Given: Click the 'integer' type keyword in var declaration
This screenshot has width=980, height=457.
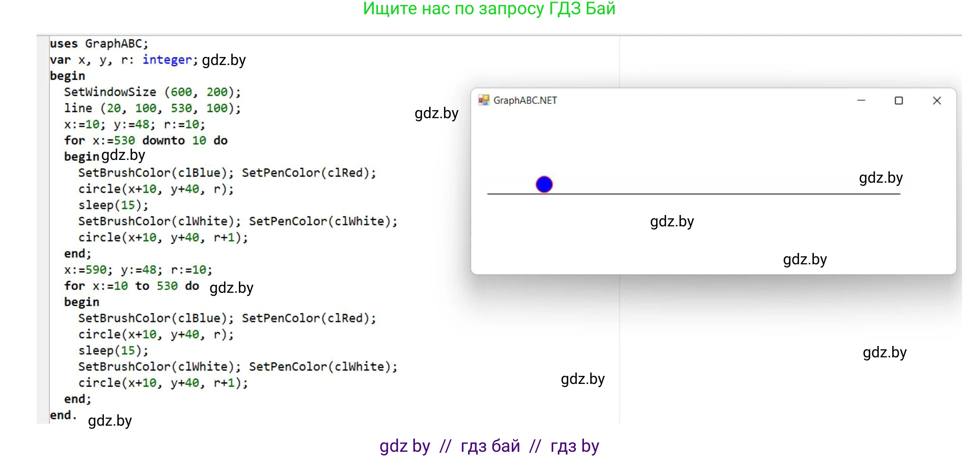Looking at the screenshot, I should (167, 60).
